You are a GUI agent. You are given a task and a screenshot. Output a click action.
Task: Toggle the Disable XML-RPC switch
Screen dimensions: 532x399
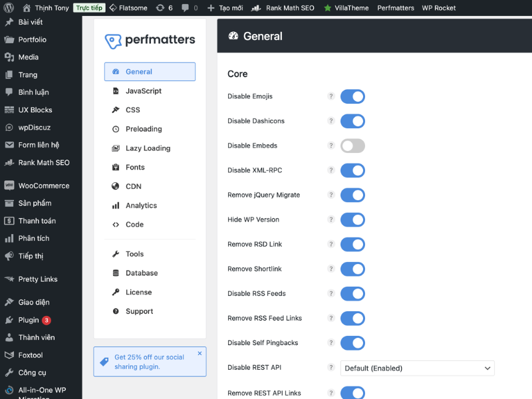click(352, 170)
